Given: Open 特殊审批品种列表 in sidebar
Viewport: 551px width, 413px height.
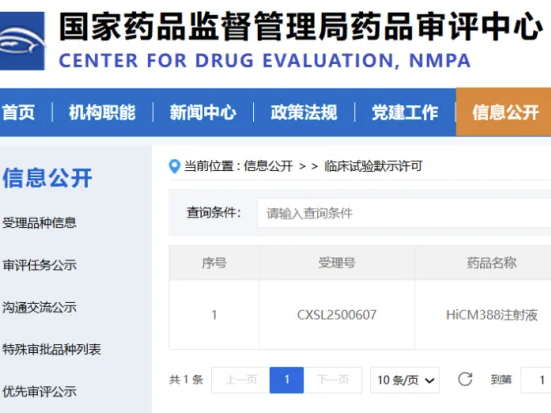Looking at the screenshot, I should tap(52, 349).
